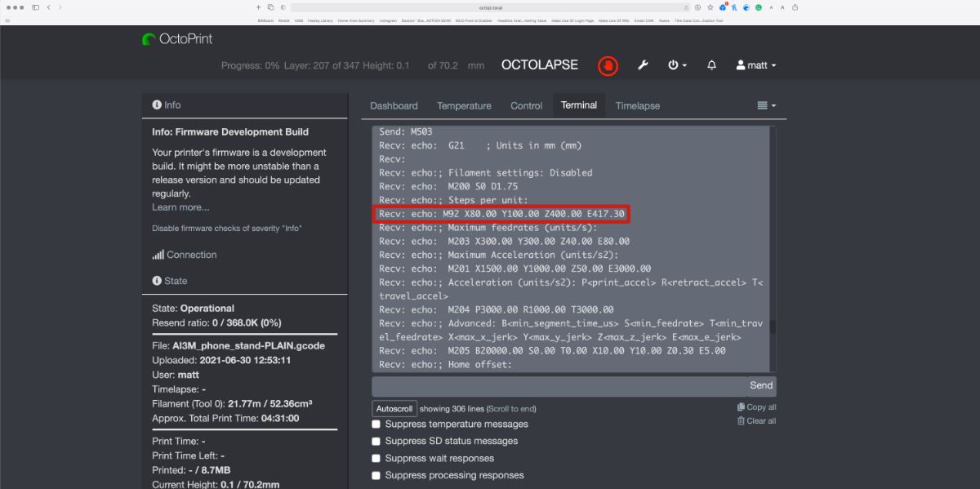Click the Send: M503 terminal line
Screen dimensions: 980x489
click(406, 131)
